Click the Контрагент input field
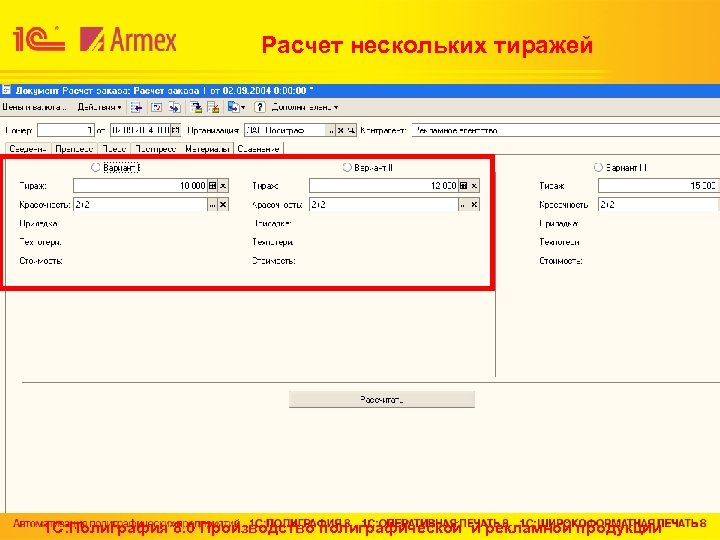The image size is (720, 540). click(x=566, y=130)
